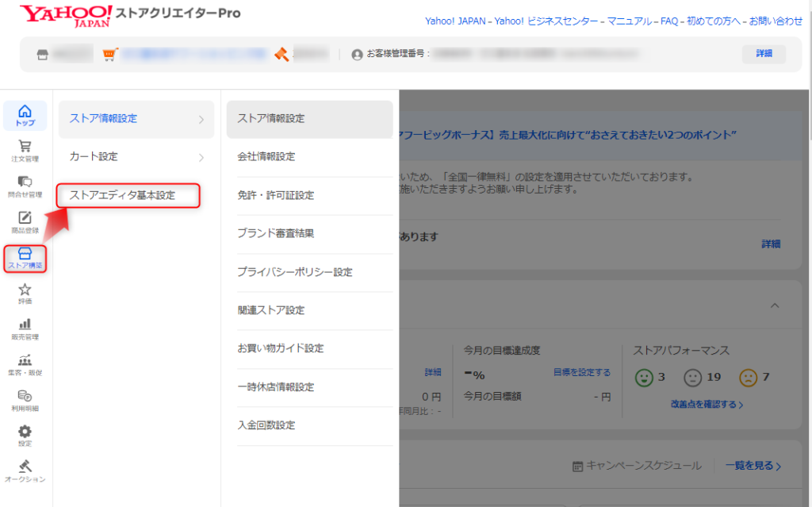Viewport: 812px width, 507px height.
Task: Open the FAQ link
Action: [669, 21]
